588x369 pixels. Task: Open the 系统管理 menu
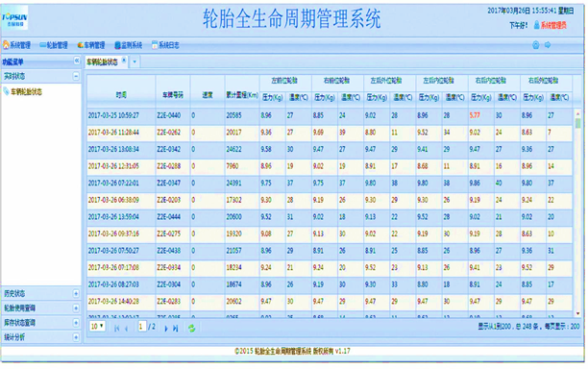tap(16, 45)
